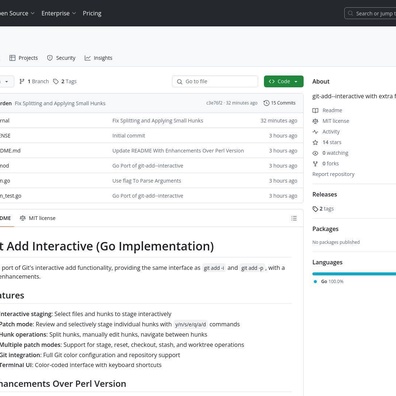The width and height of the screenshot is (396, 396).
Task: Click the Go language progress bar
Action: pos(354,274)
